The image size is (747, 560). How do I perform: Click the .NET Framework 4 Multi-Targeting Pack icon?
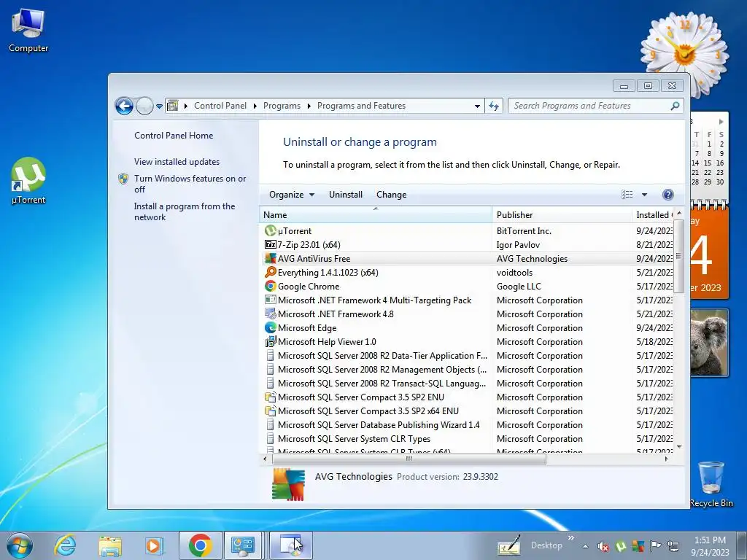click(x=270, y=300)
